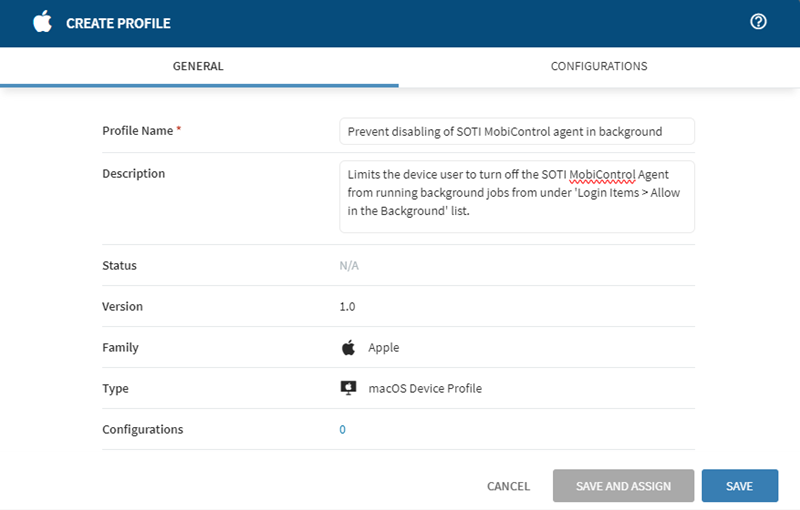Click the 'Configurations' row label
The width and height of the screenshot is (800, 510).
tap(143, 429)
